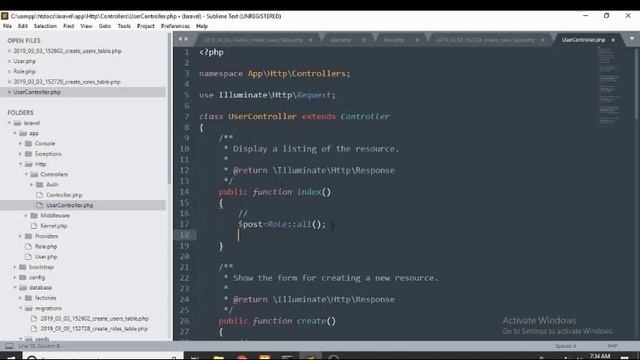This screenshot has width=640, height=360.
Task: Open the Project menu
Action: [x=145, y=26]
